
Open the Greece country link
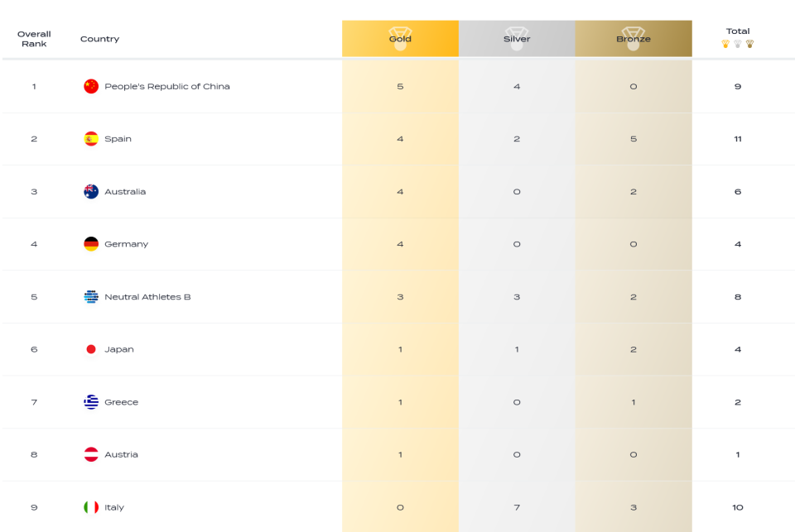tap(121, 402)
